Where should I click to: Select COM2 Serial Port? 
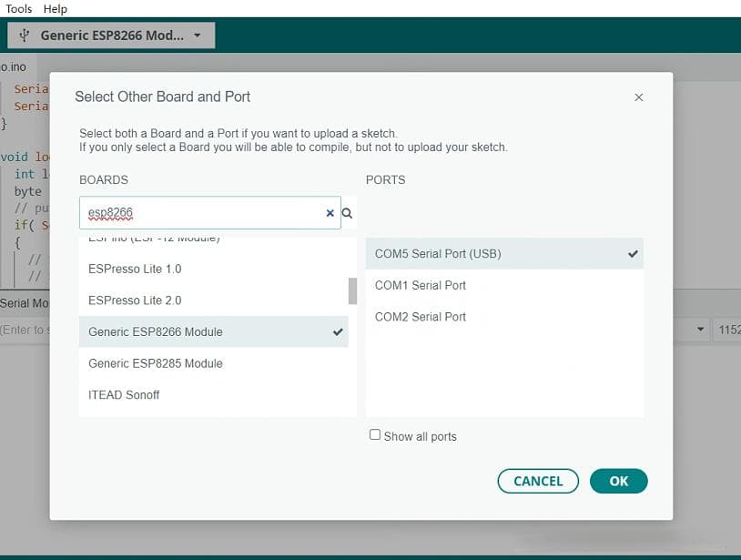click(504, 317)
